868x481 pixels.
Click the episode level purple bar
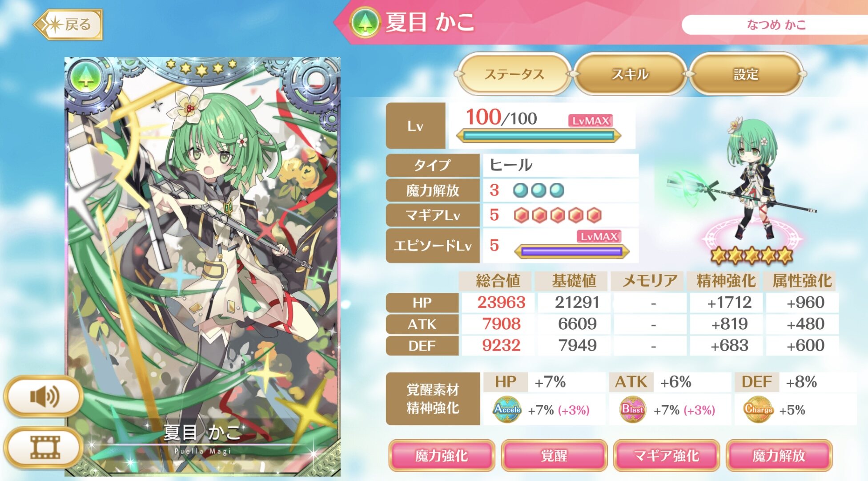point(572,252)
